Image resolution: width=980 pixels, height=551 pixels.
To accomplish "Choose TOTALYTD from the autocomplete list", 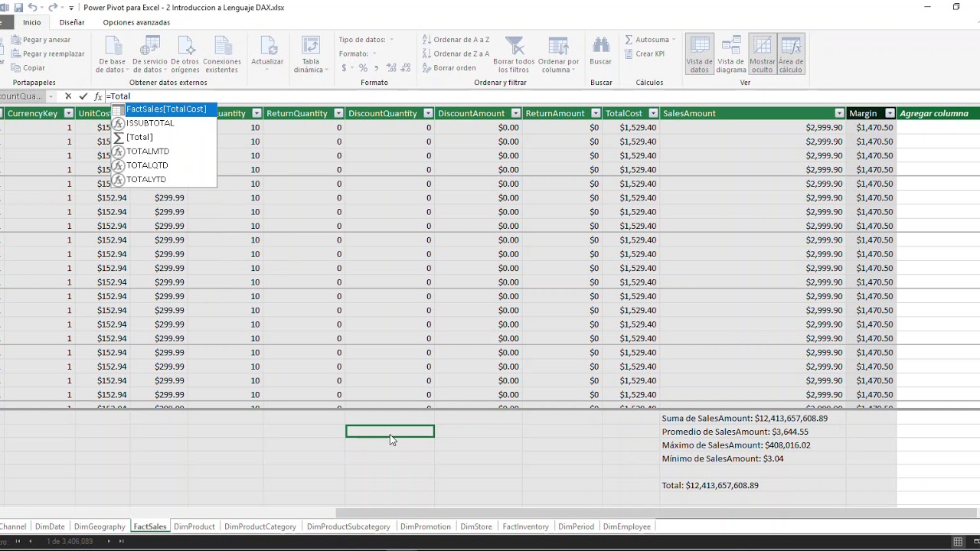I will (164, 179).
